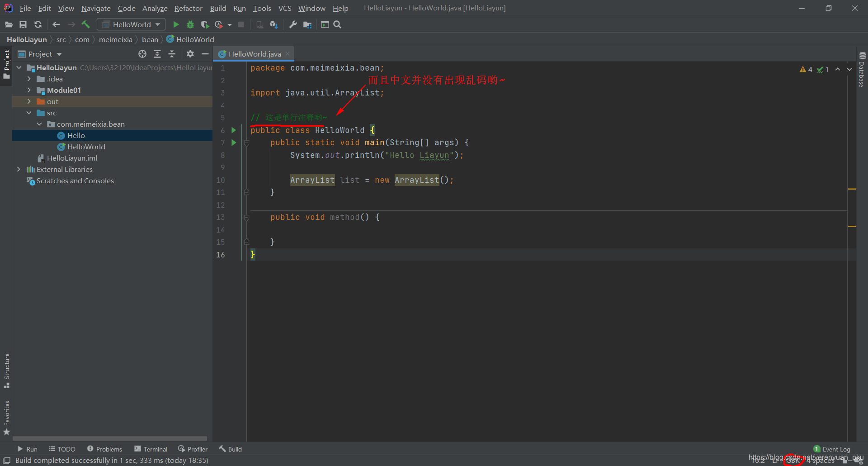
Task: Click the HelloLiayun breadcrumb
Action: click(x=27, y=39)
